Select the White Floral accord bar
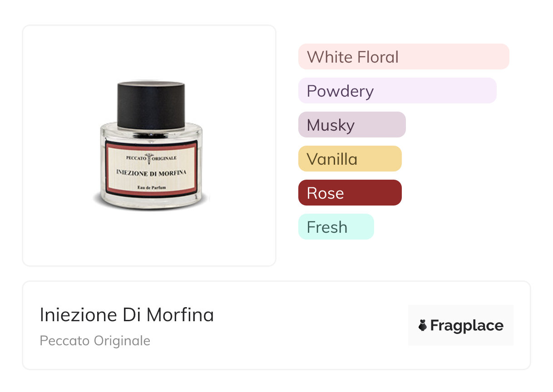The image size is (553, 392). [x=404, y=57]
